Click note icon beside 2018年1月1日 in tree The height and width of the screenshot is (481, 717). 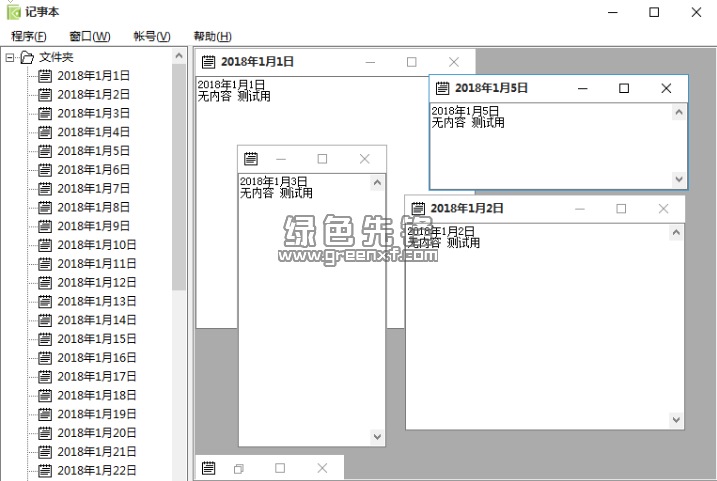coord(45,75)
